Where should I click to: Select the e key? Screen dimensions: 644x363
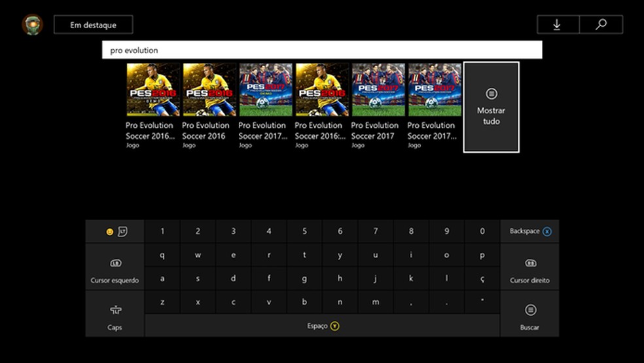[x=233, y=256]
